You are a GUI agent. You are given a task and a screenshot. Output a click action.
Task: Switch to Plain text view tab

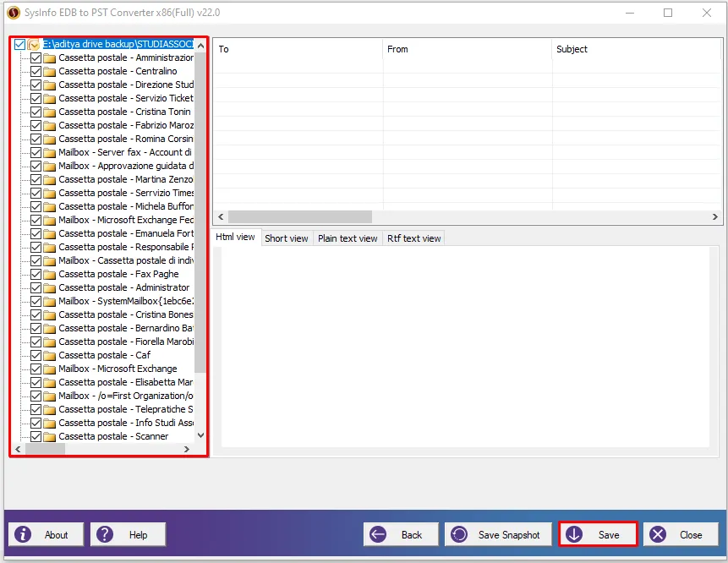pyautogui.click(x=348, y=238)
